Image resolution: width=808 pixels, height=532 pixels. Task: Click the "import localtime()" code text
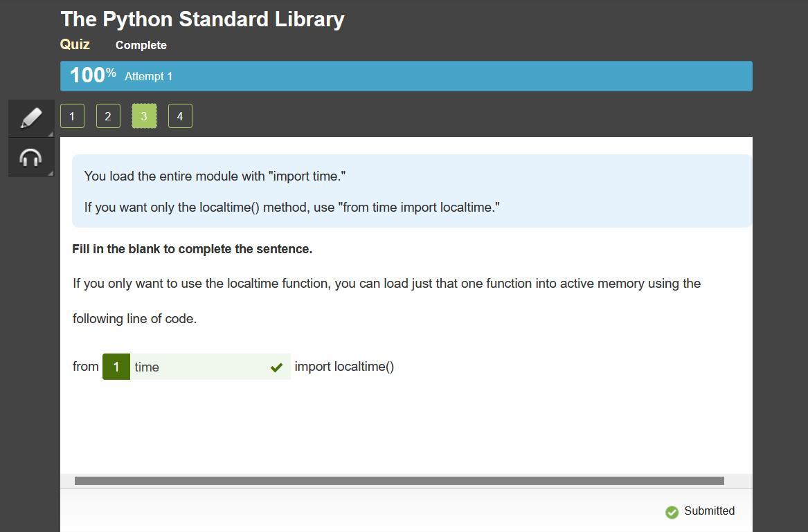(x=344, y=367)
